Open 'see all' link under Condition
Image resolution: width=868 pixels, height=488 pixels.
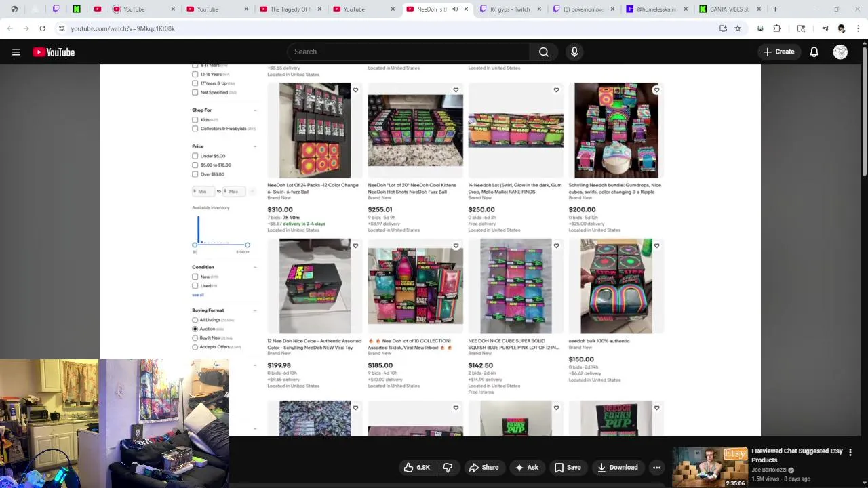[x=197, y=295]
